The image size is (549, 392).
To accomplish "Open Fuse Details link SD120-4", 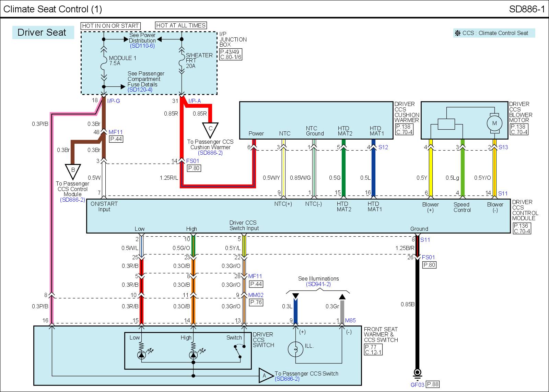I will (x=140, y=90).
